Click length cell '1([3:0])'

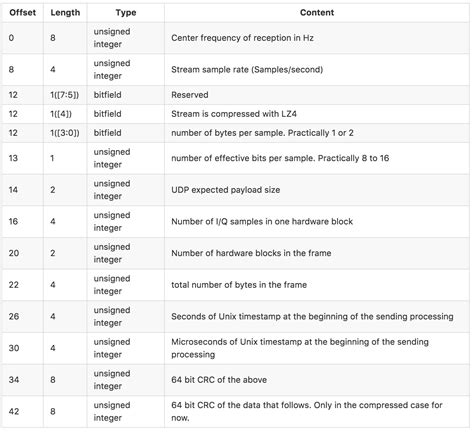point(65,133)
